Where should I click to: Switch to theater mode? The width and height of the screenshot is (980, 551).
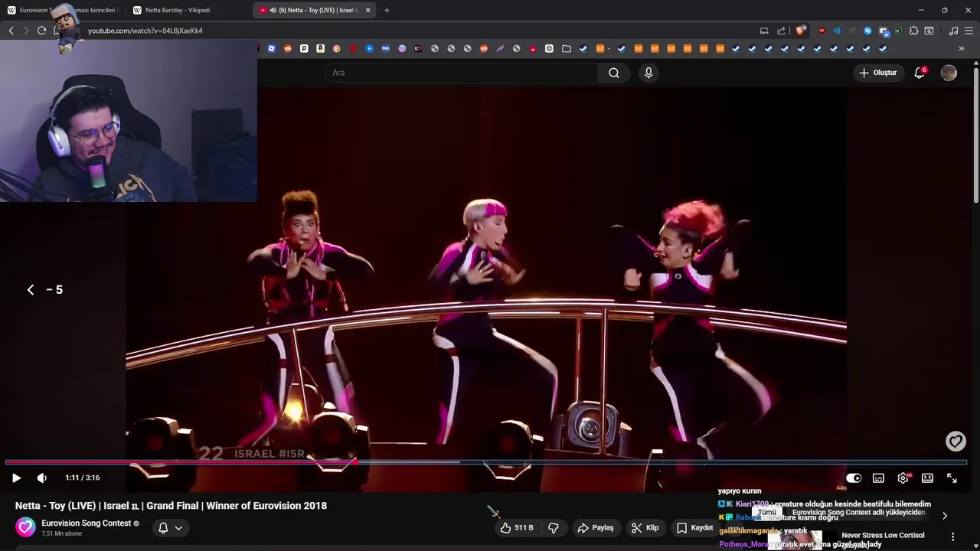(x=927, y=478)
